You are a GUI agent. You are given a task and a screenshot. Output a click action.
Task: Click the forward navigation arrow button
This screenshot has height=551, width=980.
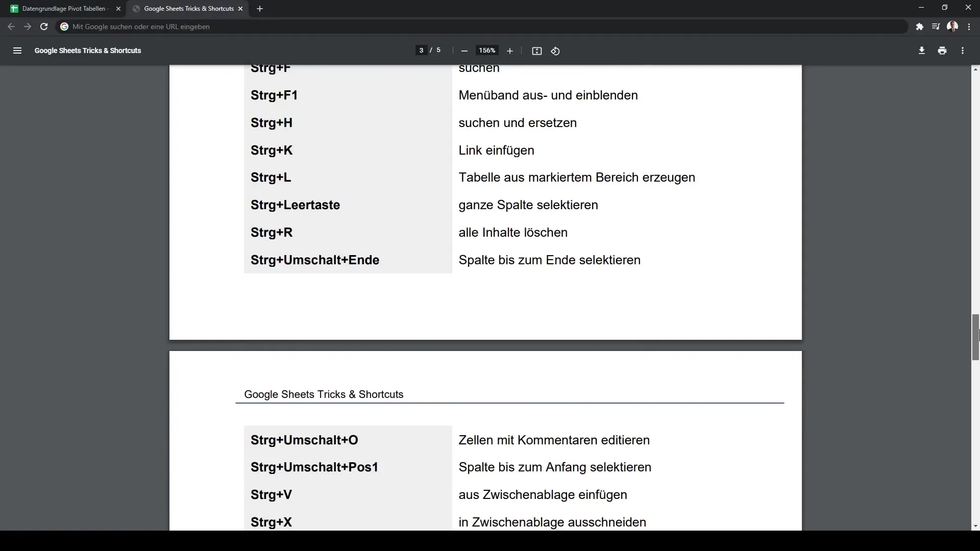click(x=27, y=26)
